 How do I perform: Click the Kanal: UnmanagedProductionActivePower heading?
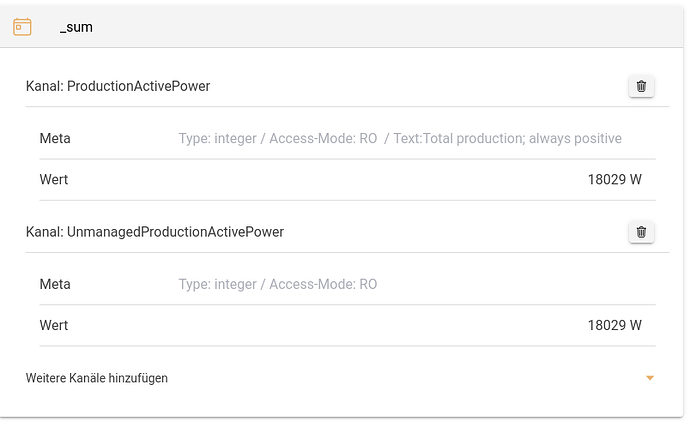[x=155, y=232]
